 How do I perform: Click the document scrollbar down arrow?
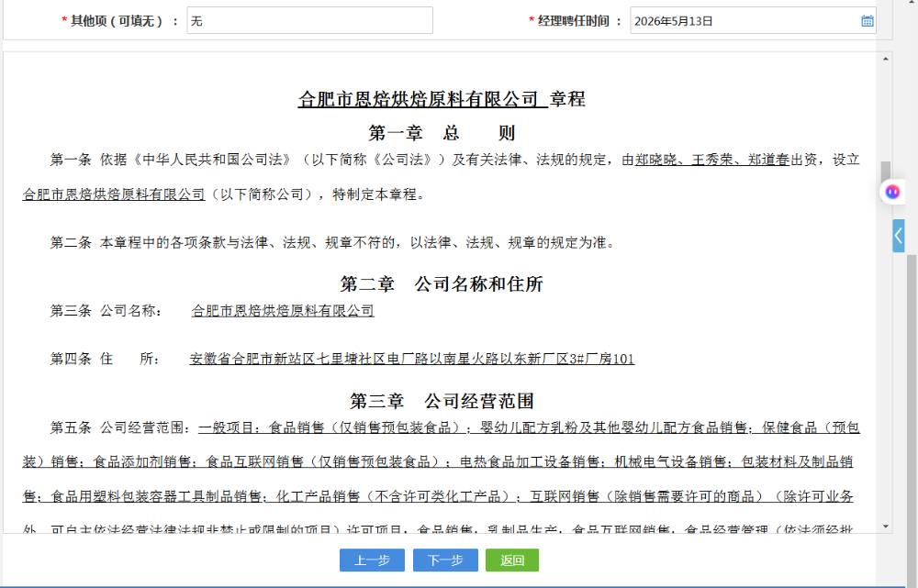885,527
